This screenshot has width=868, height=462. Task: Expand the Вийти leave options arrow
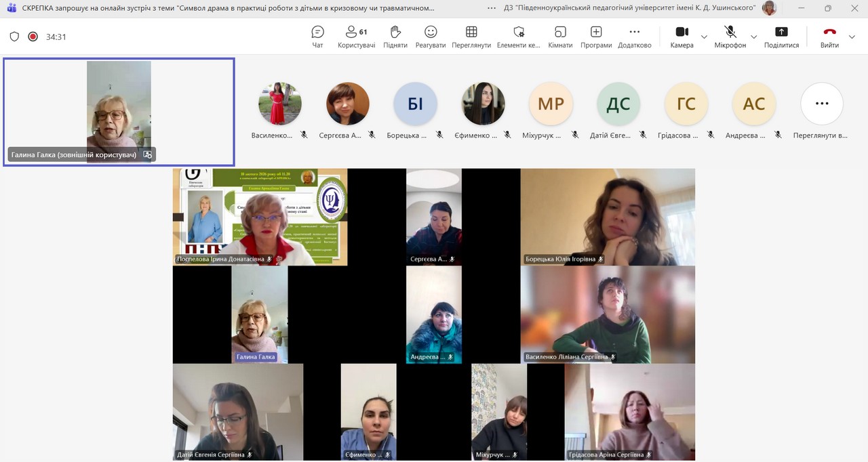pyautogui.click(x=853, y=37)
